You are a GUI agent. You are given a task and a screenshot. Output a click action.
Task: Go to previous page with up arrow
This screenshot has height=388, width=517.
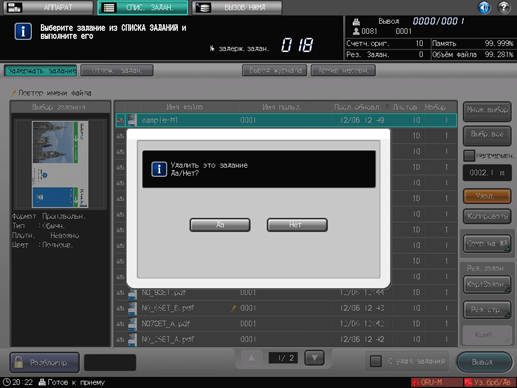251,358
